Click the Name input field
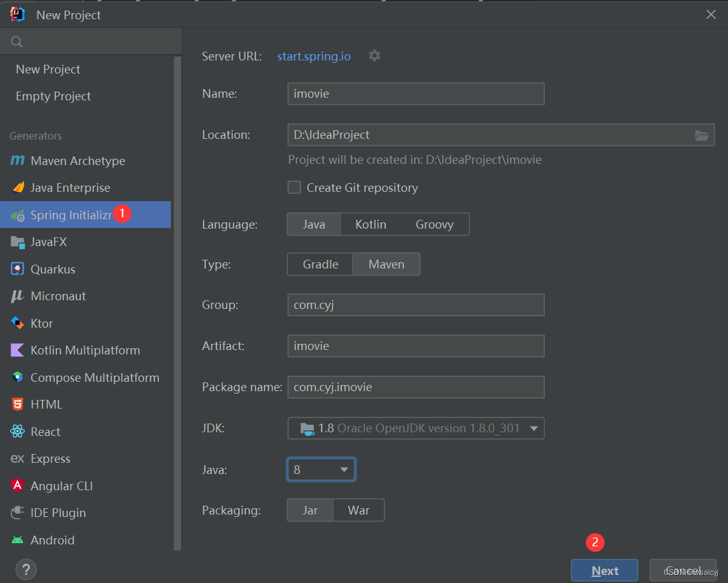This screenshot has width=728, height=583. tap(416, 93)
